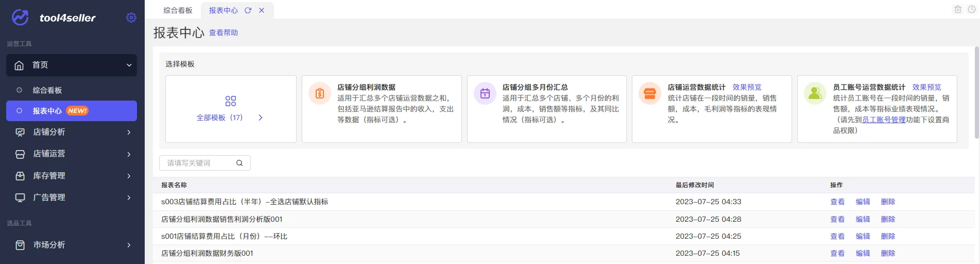This screenshot has width=980, height=264.
Task: Click the page vertical scrollbar
Action: pyautogui.click(x=976, y=93)
